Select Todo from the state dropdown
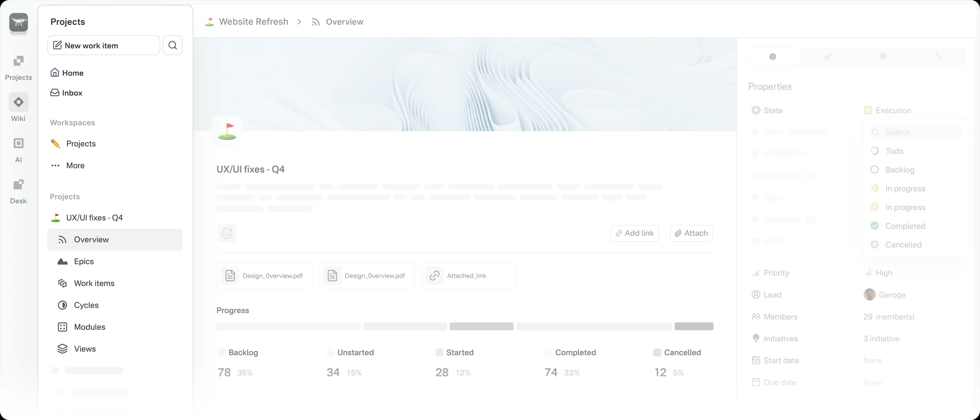The height and width of the screenshot is (420, 980). [895, 151]
